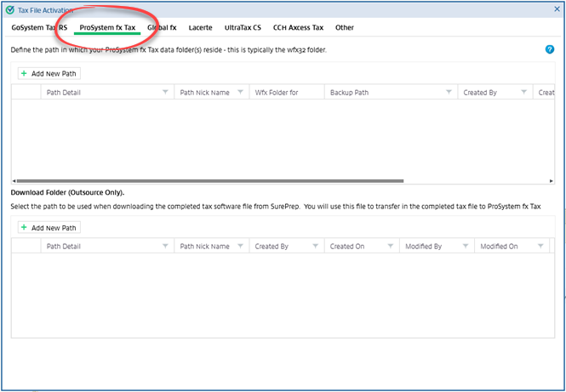Click Add New Path under Download Folder
The height and width of the screenshot is (392, 566).
49,228
